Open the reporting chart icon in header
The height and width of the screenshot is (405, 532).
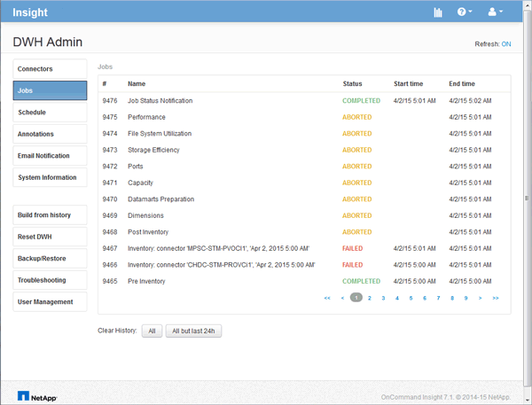[437, 12]
